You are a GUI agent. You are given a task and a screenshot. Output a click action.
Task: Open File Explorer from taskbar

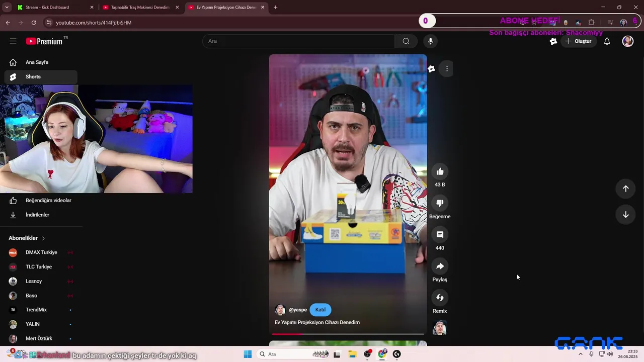(x=352, y=354)
